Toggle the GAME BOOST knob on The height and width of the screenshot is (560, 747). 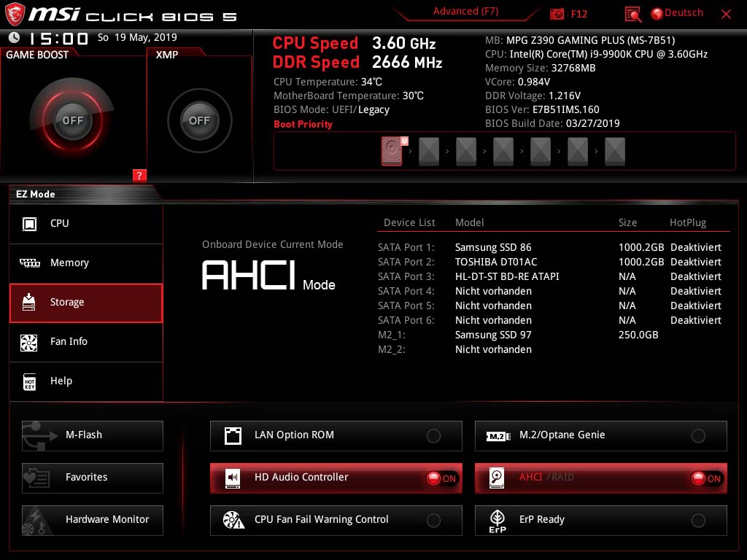click(x=72, y=120)
